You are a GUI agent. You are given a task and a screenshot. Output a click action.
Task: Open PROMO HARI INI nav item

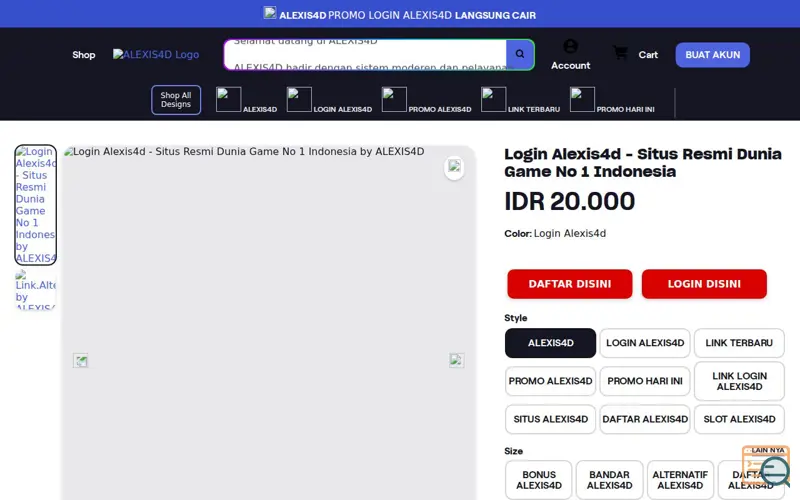pos(612,100)
